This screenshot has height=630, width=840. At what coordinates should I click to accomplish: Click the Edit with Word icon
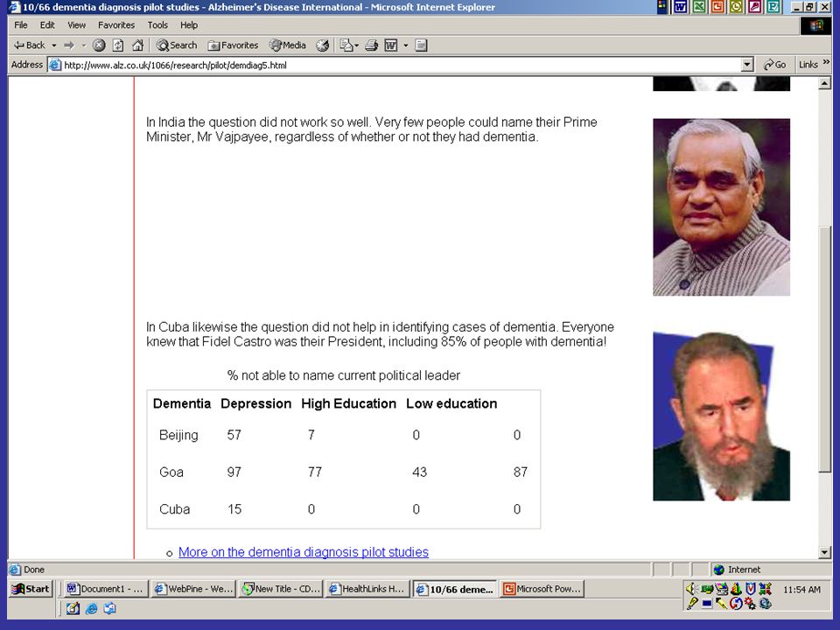tap(391, 45)
